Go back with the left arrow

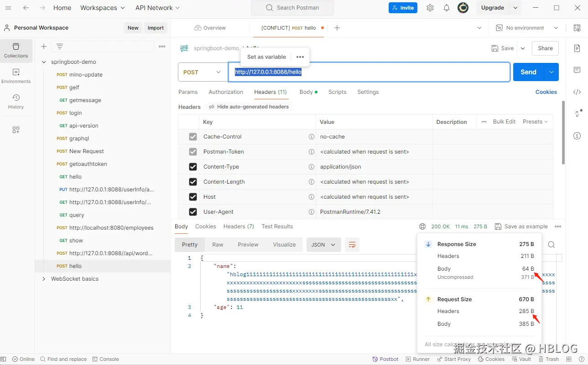click(26, 8)
